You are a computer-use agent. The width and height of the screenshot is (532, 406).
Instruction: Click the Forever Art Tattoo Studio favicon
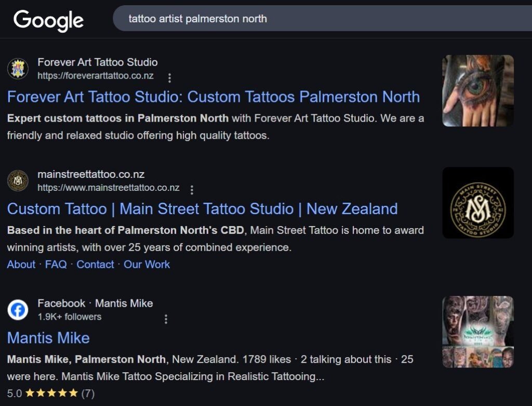tap(18, 69)
